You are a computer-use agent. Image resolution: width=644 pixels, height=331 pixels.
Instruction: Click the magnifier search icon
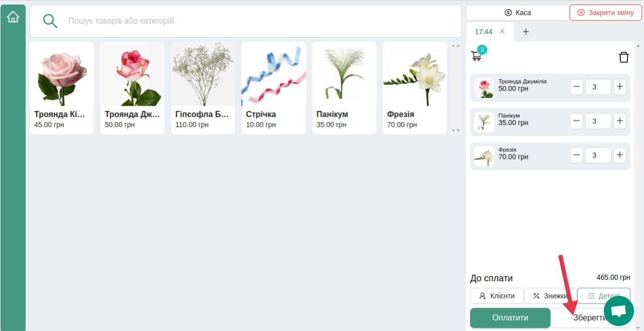(x=50, y=21)
